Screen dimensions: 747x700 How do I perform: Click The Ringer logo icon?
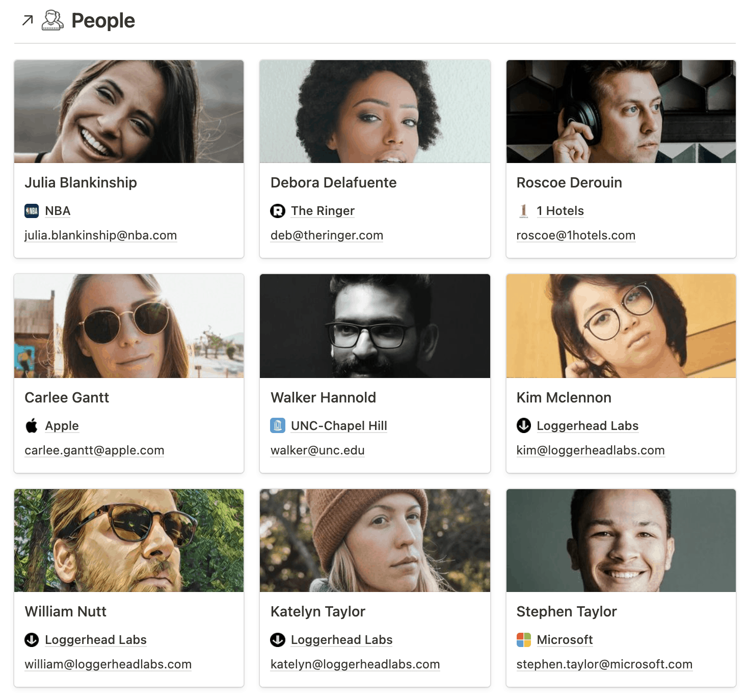pyautogui.click(x=278, y=211)
